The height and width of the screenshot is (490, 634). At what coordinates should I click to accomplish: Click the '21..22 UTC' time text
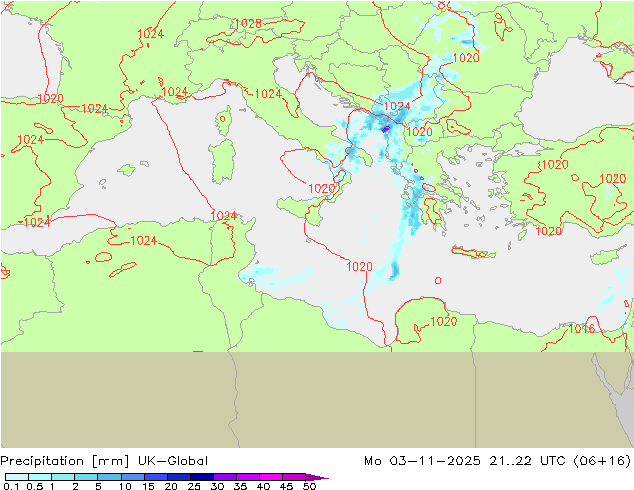click(527, 461)
